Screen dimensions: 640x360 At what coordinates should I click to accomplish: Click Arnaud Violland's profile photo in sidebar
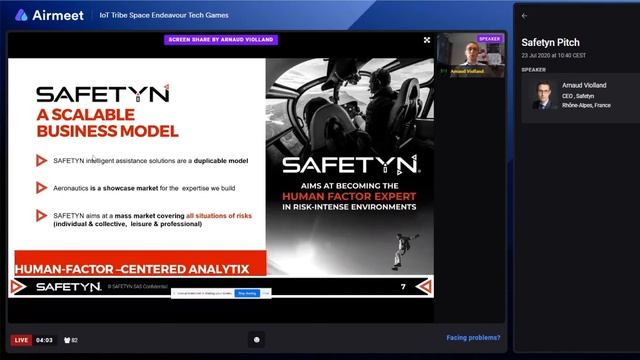(544, 95)
